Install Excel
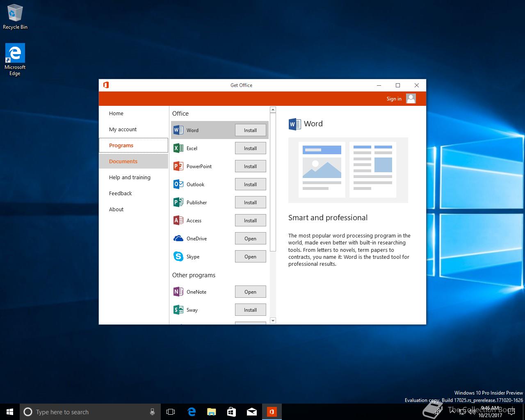525x420 pixels. click(x=250, y=148)
